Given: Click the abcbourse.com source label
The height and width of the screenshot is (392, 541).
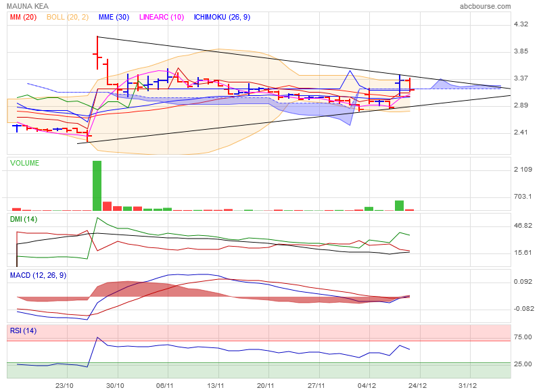Looking at the screenshot, I should pos(485,6).
